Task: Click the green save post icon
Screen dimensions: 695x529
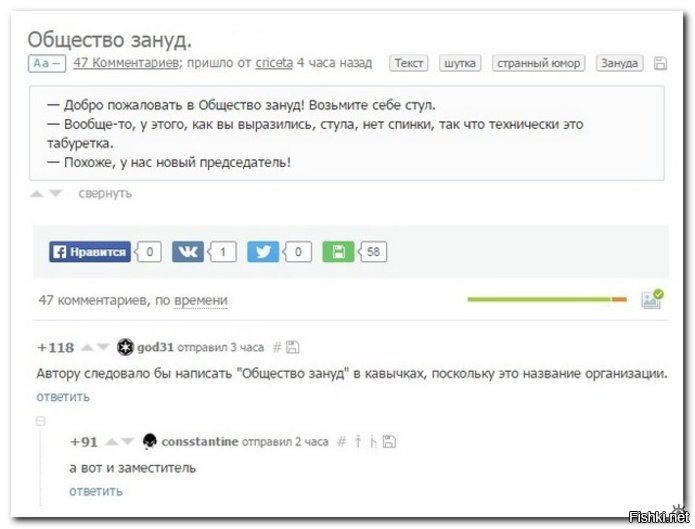Action: (x=338, y=252)
